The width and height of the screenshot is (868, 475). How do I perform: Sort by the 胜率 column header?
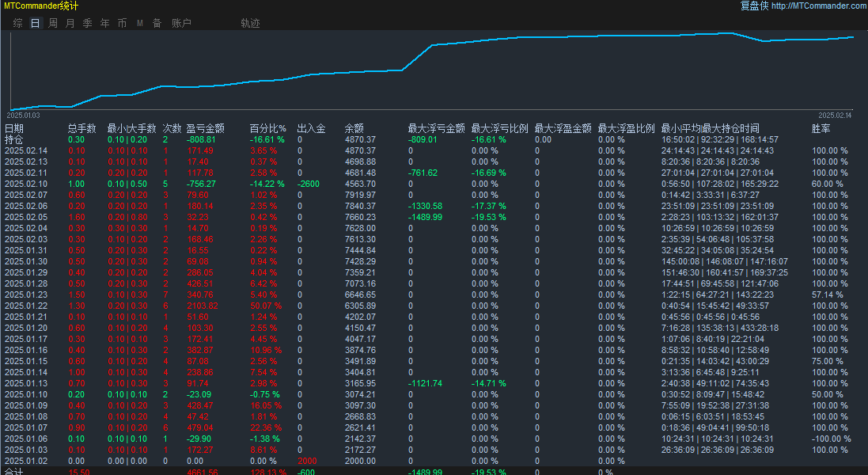pyautogui.click(x=821, y=128)
